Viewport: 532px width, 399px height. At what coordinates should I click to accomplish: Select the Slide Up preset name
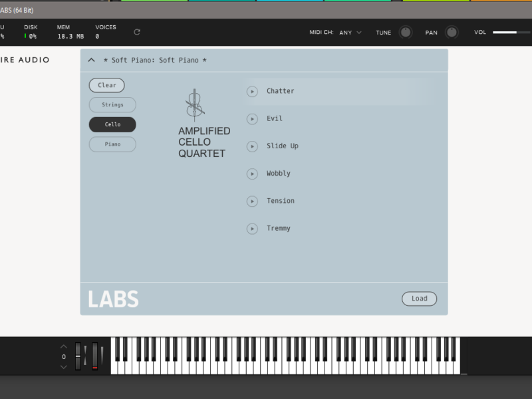[x=282, y=146]
